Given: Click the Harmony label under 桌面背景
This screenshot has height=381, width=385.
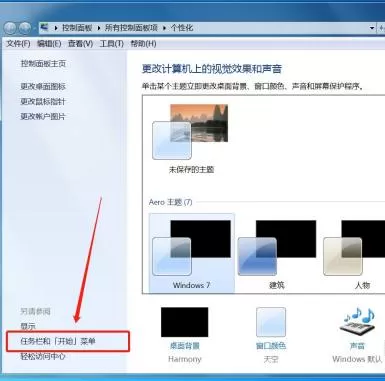Looking at the screenshot, I should (x=185, y=359).
